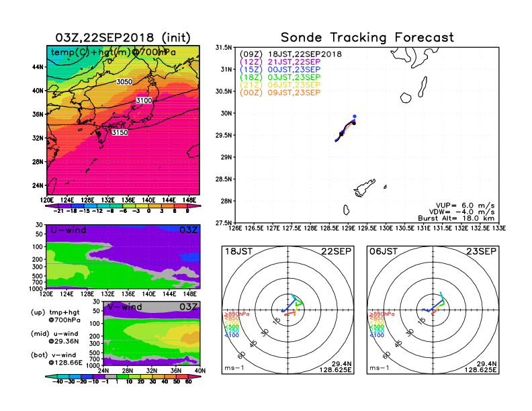The image size is (532, 411).
Task: Click the black endpoint dot on the sonde track
Action: pos(354,123)
